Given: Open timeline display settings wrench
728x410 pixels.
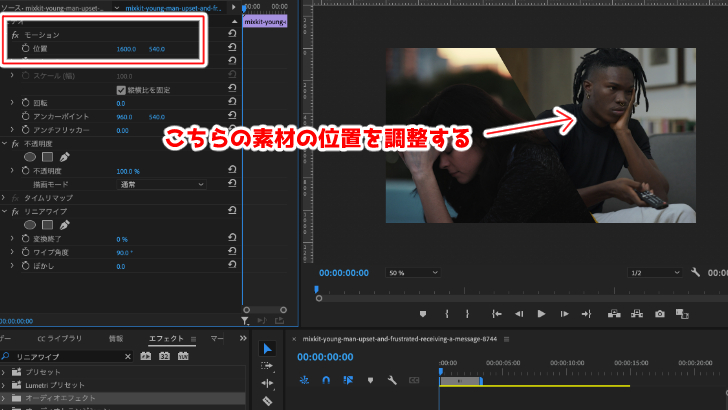Looking at the screenshot, I should (392, 380).
